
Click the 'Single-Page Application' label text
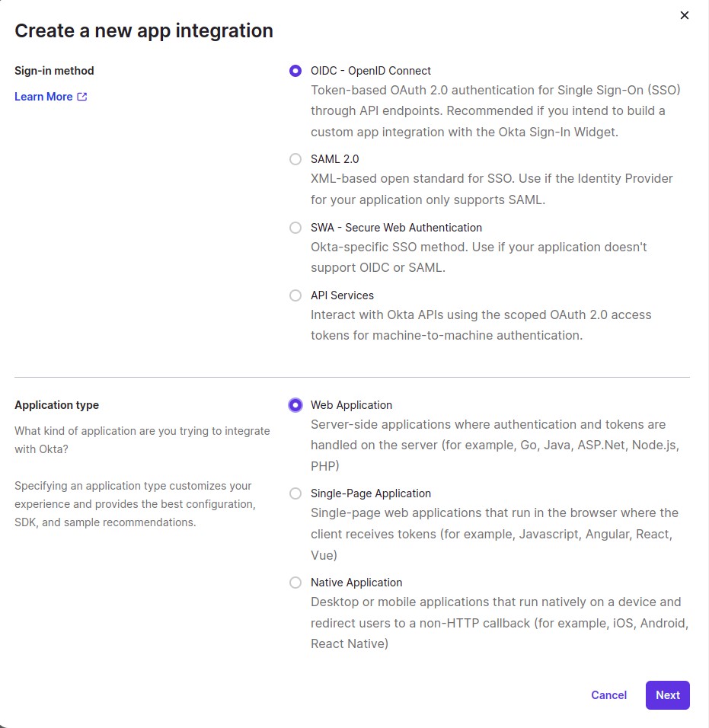371,493
